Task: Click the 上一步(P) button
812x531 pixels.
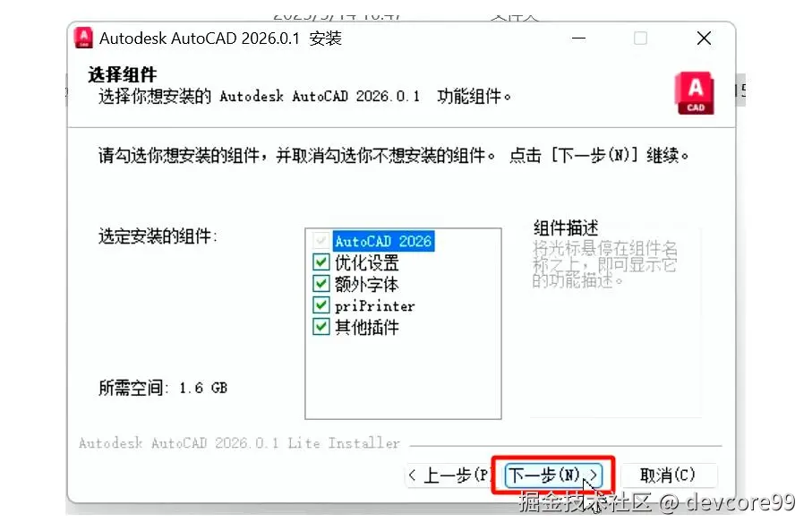Action: [x=452, y=475]
